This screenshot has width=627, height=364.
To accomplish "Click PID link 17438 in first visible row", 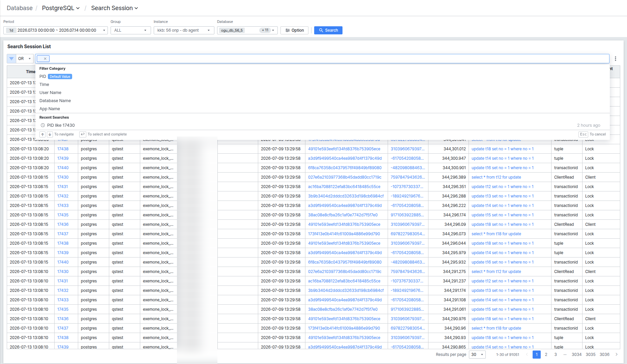I will pyautogui.click(x=63, y=149).
